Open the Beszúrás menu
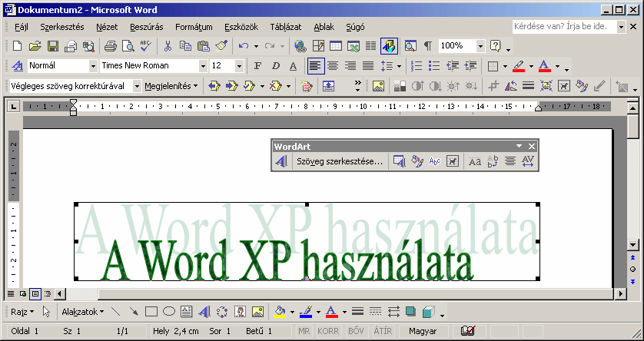Screen dimensions: 644x341 (x=147, y=27)
